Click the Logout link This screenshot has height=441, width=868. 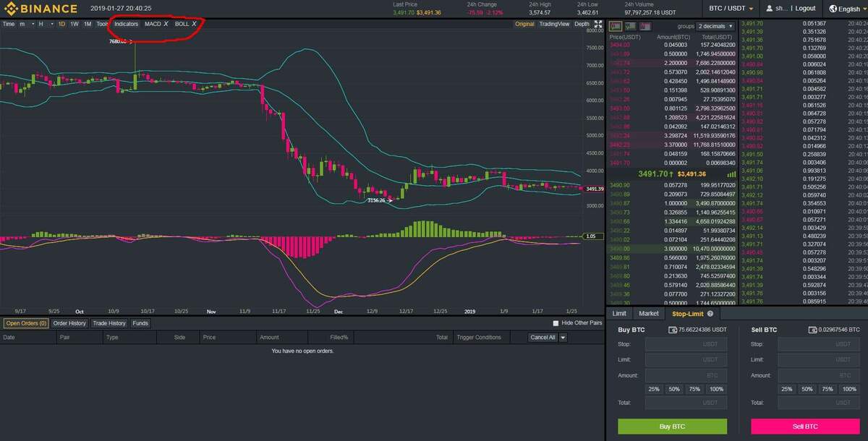click(x=805, y=9)
